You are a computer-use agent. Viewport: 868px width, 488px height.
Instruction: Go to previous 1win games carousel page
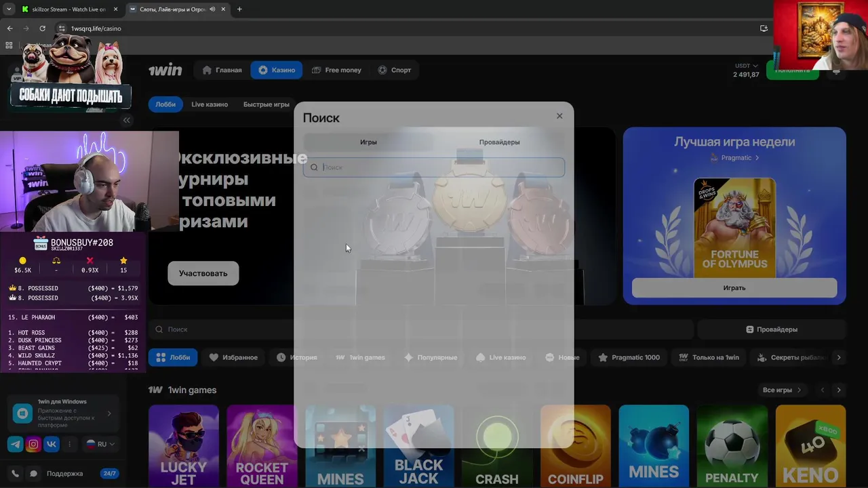pos(823,390)
